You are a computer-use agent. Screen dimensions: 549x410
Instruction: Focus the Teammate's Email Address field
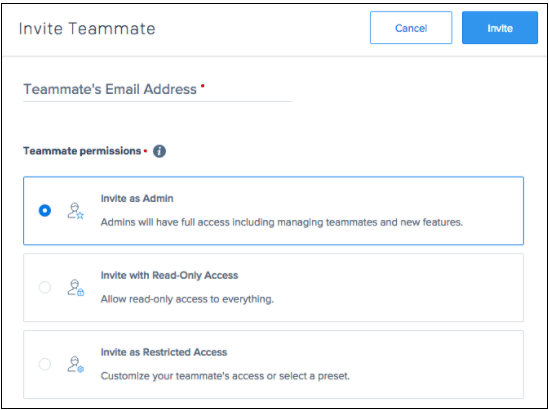click(158, 90)
